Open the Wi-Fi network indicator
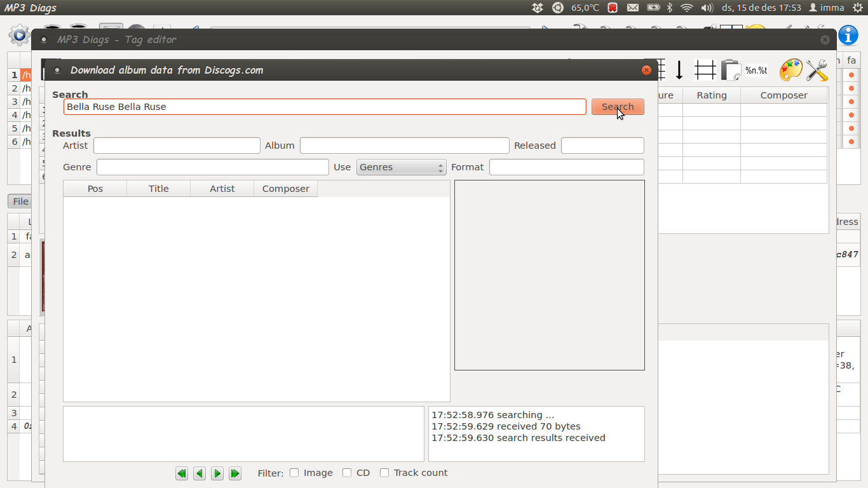Image resolution: width=868 pixels, height=488 pixels. click(687, 8)
